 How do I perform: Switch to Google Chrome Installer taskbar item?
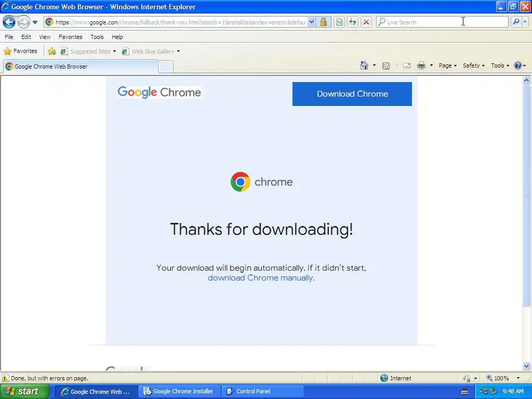pos(179,392)
